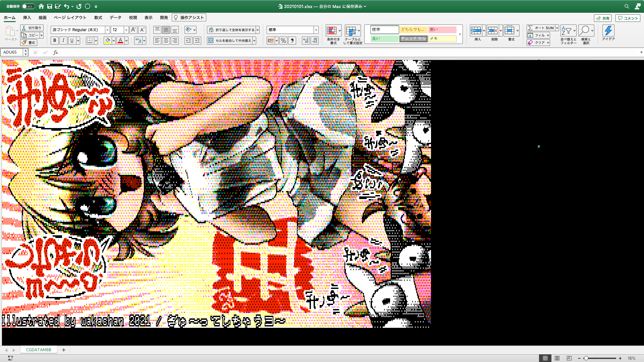The height and width of the screenshot is (362, 644).
Task: Apply the 良い cell style
Action: 384,39
